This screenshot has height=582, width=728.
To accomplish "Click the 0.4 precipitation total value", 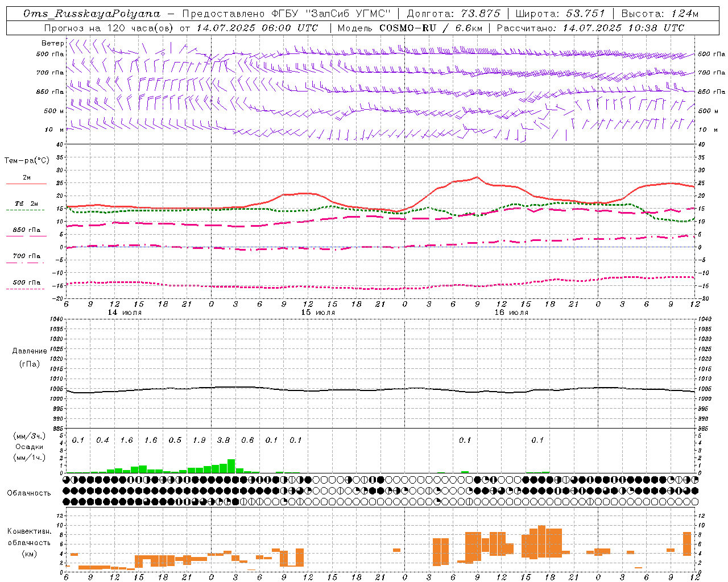I will pyautogui.click(x=102, y=440).
